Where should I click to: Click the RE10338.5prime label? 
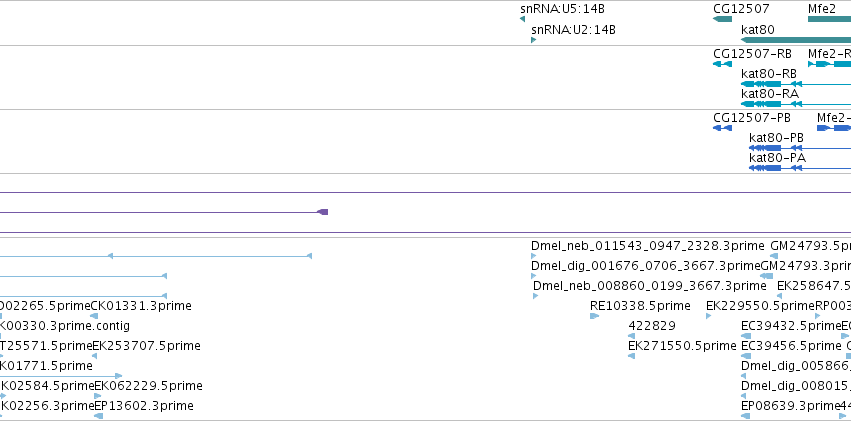(640, 305)
